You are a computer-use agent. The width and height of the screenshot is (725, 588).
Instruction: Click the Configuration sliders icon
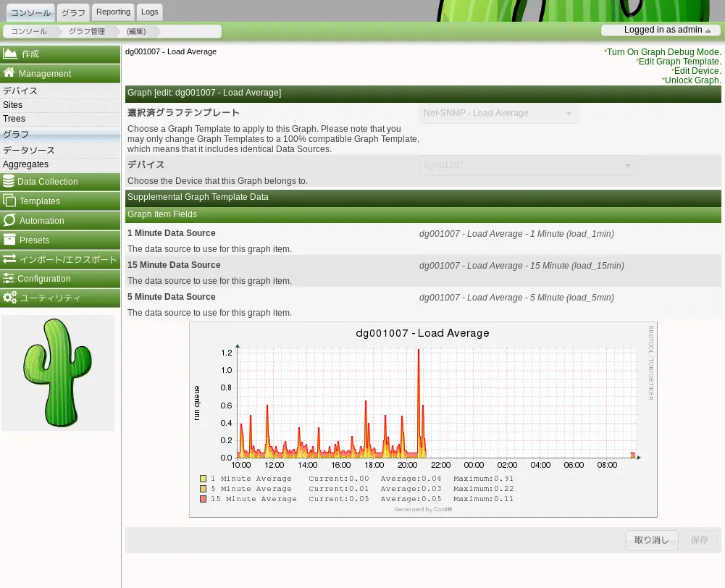9,279
